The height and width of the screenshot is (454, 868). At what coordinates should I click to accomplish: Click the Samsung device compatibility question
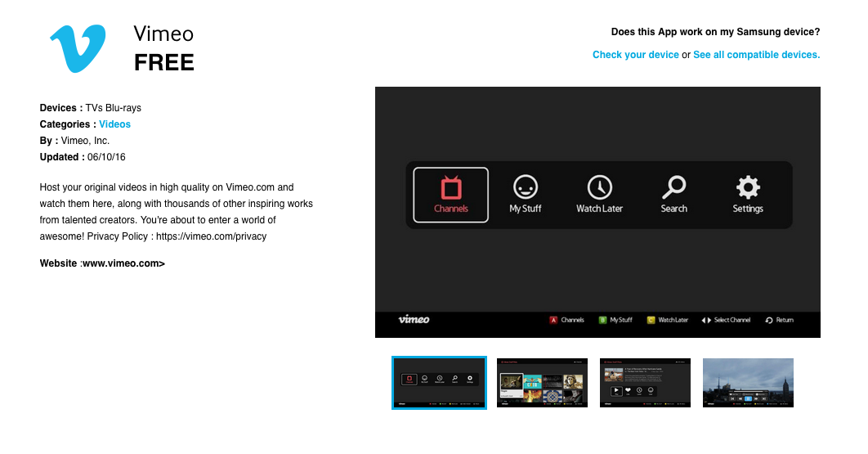coord(715,32)
